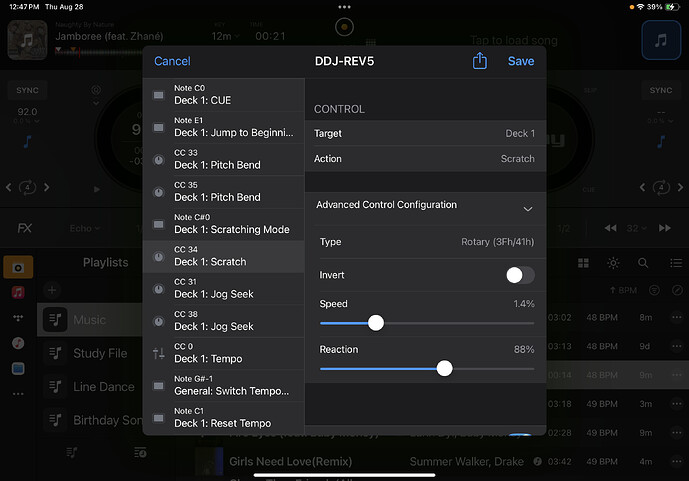The height and width of the screenshot is (481, 689).
Task: Open the key 12m dropdown
Action: tap(225, 36)
